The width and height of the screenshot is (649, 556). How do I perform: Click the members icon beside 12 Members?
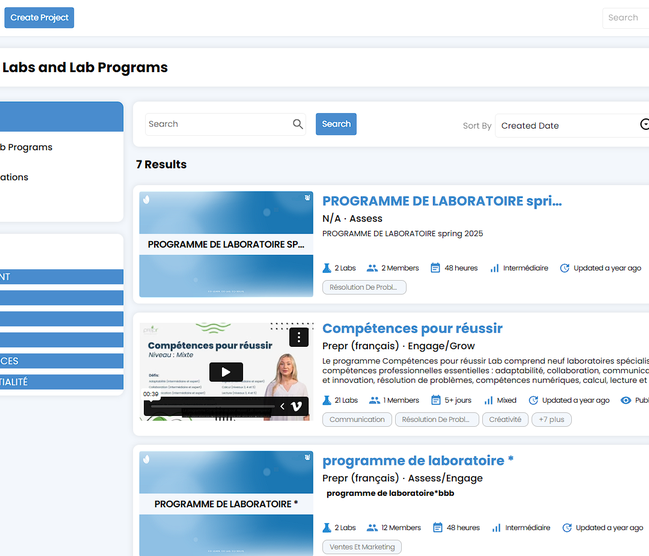click(372, 528)
